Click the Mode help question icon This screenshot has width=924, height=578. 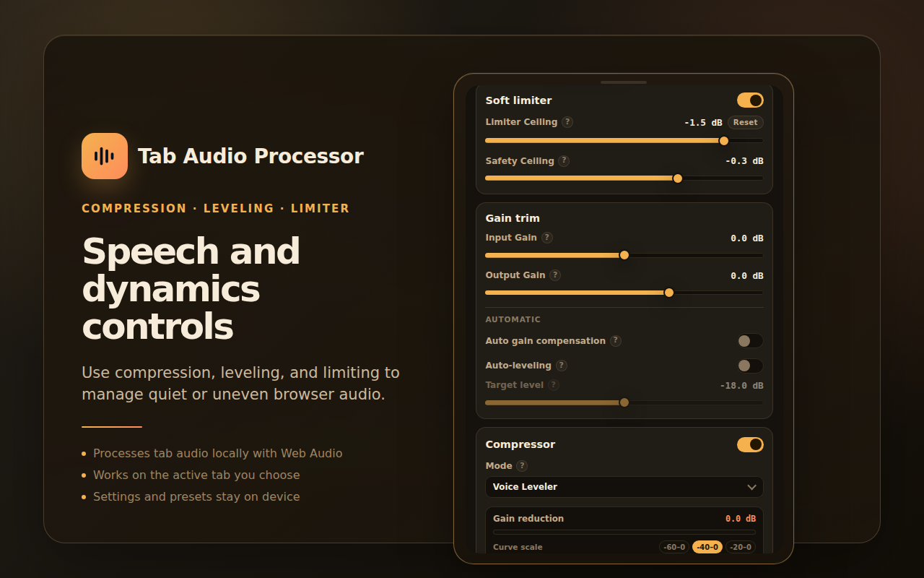[522, 466]
